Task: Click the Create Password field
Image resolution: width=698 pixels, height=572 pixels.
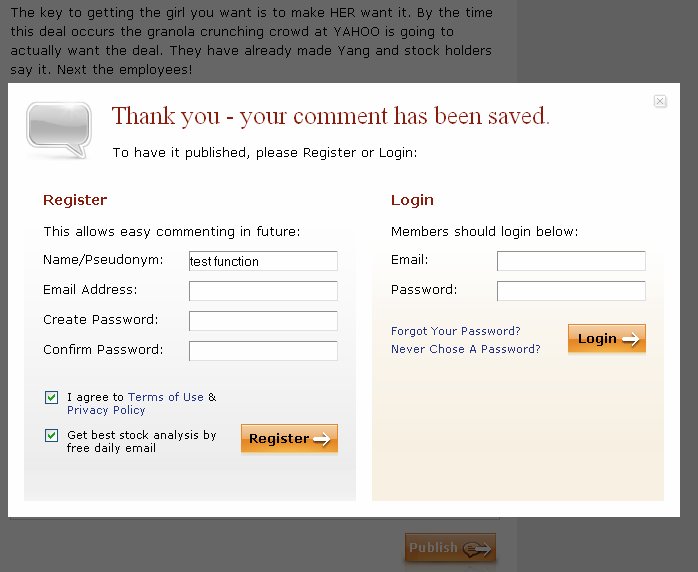Action: (x=263, y=321)
